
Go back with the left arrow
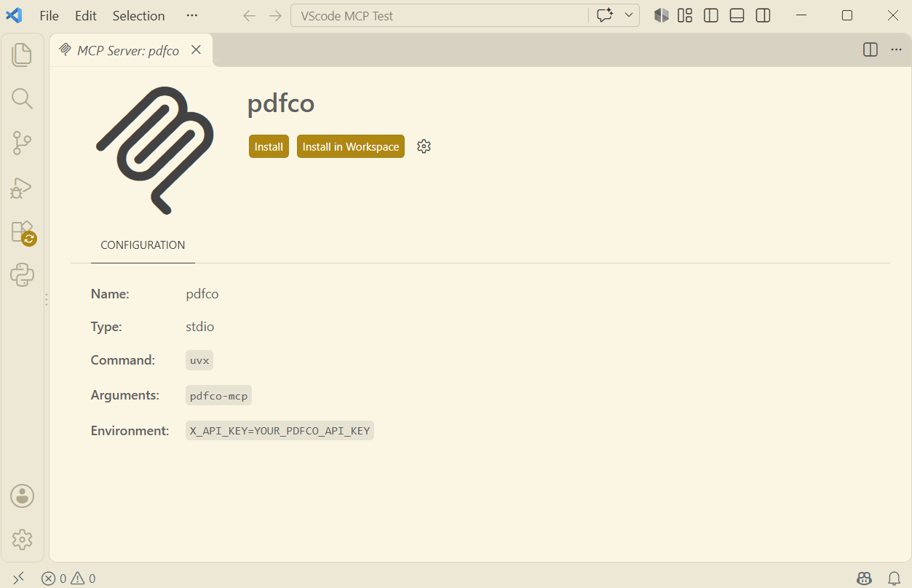pos(250,15)
